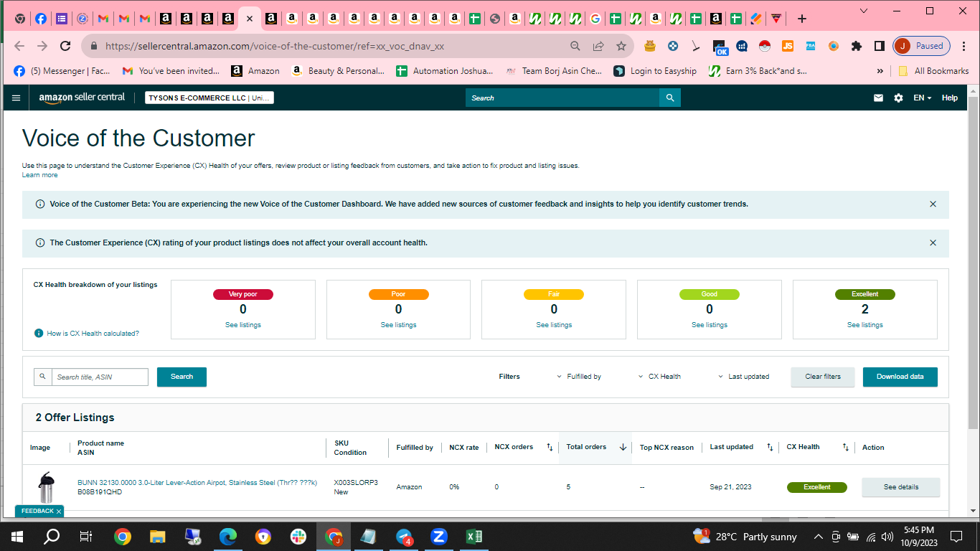Open a new browser tab
Image resolution: width=980 pixels, height=551 pixels.
click(802, 19)
